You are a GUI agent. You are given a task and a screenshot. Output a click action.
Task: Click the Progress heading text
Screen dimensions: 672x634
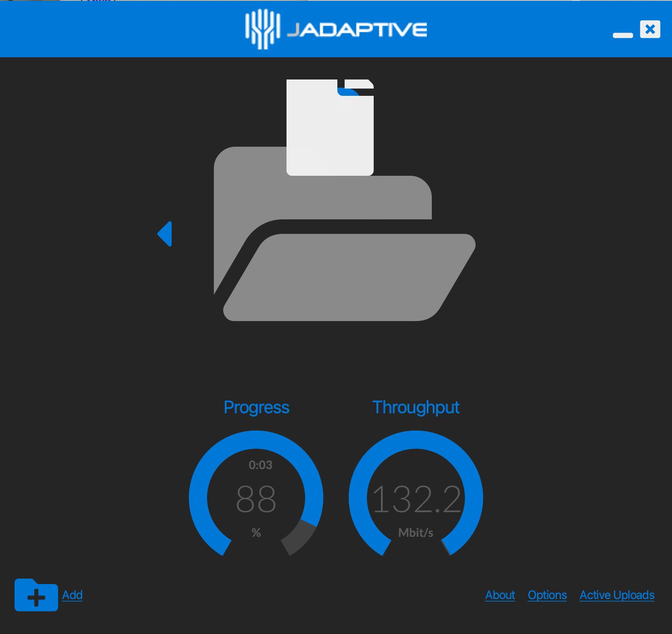257,408
